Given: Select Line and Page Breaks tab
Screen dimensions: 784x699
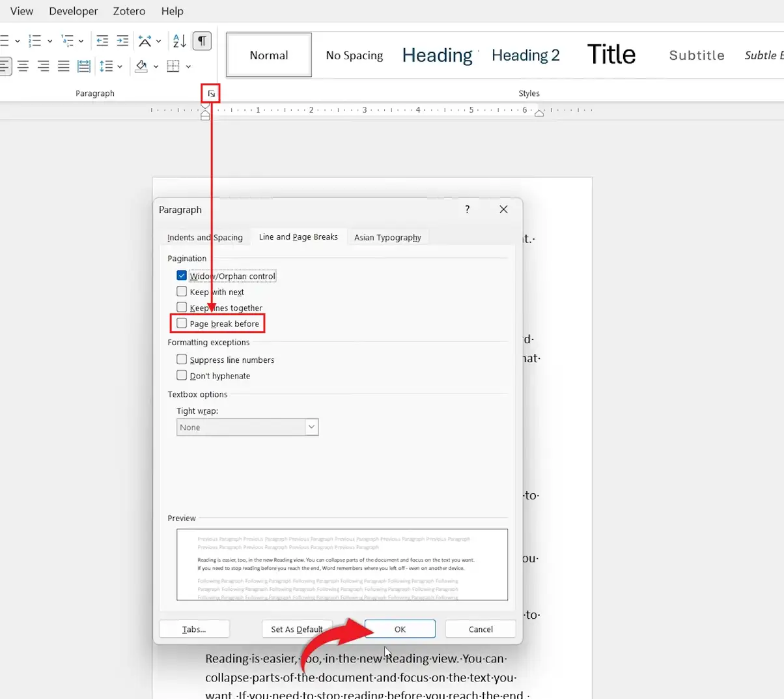Looking at the screenshot, I should (x=298, y=237).
